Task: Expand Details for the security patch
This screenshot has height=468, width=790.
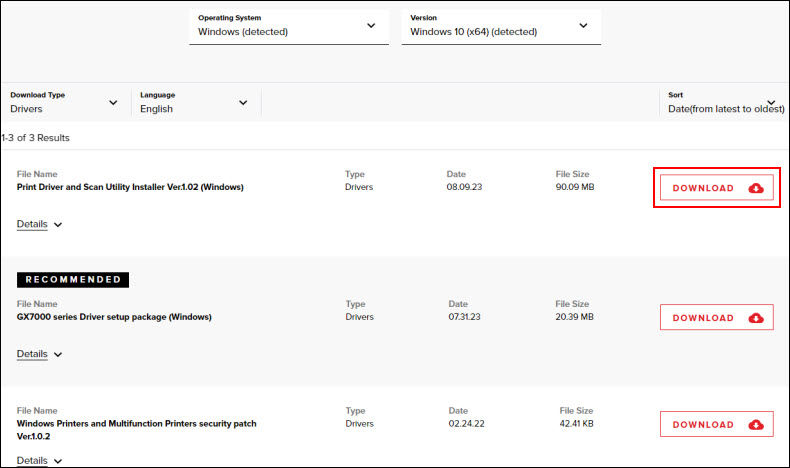Action: (32, 460)
